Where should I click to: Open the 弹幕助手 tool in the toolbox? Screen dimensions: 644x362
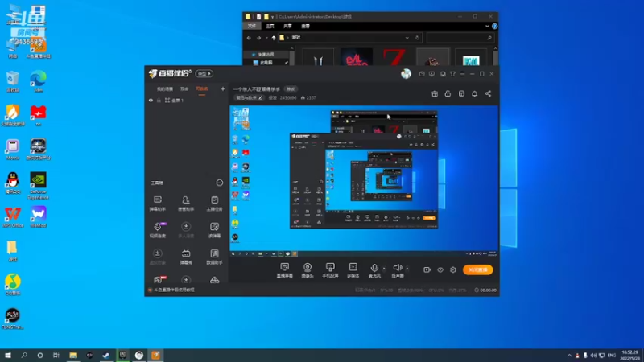[157, 204]
